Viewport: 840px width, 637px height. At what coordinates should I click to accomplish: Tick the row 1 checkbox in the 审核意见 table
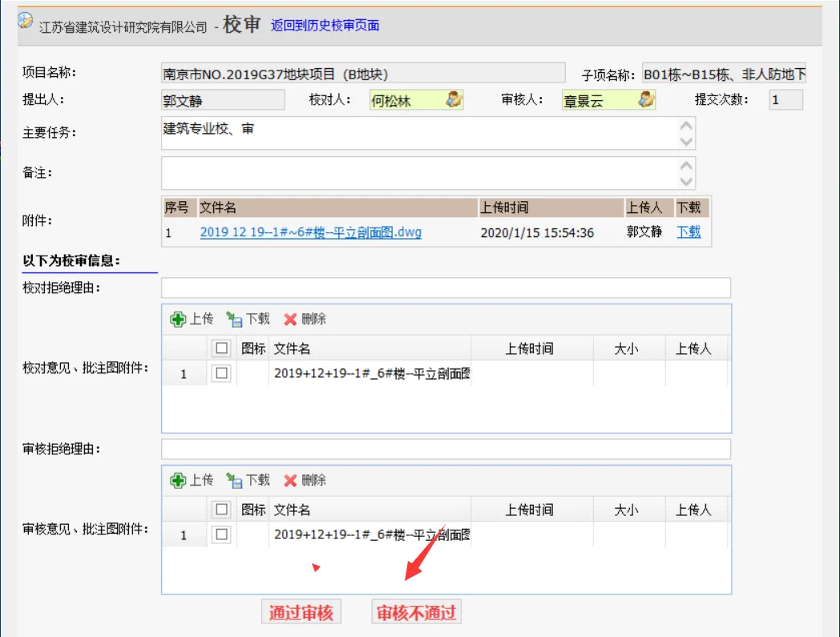pos(221,534)
